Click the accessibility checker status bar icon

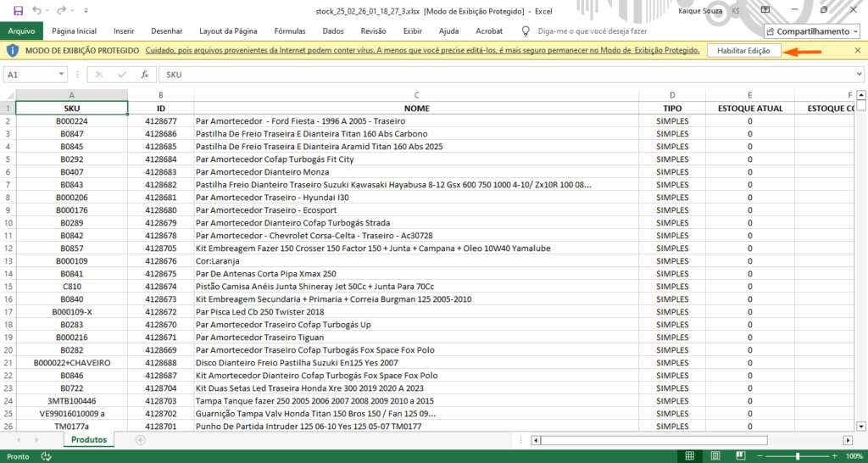point(46,456)
